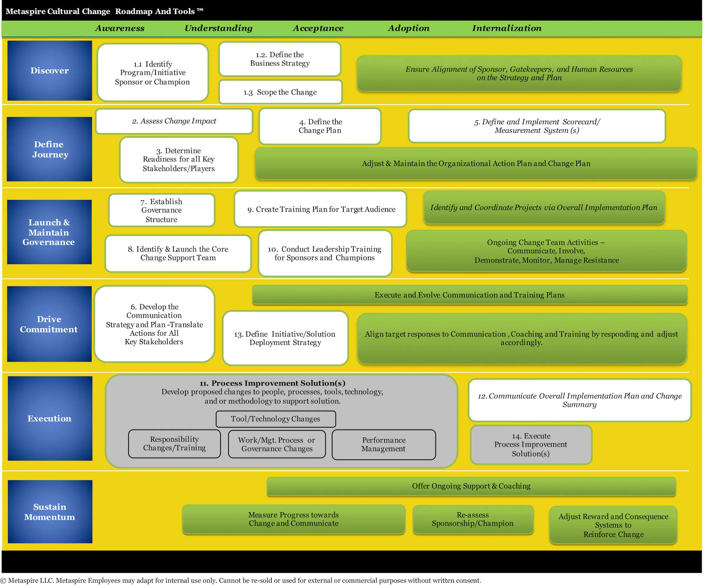This screenshot has height=588, width=705.
Task: Open step 3 Determine Readiness box
Action: [x=179, y=160]
